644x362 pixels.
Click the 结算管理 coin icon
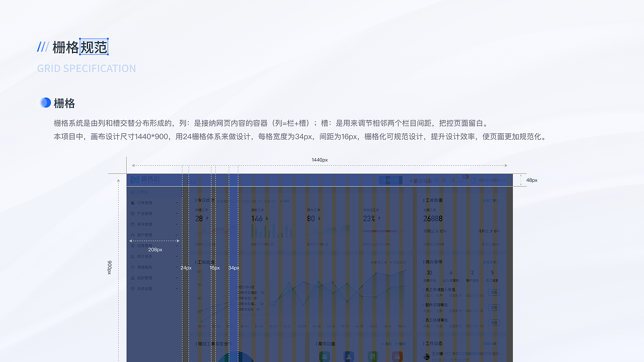point(132,246)
